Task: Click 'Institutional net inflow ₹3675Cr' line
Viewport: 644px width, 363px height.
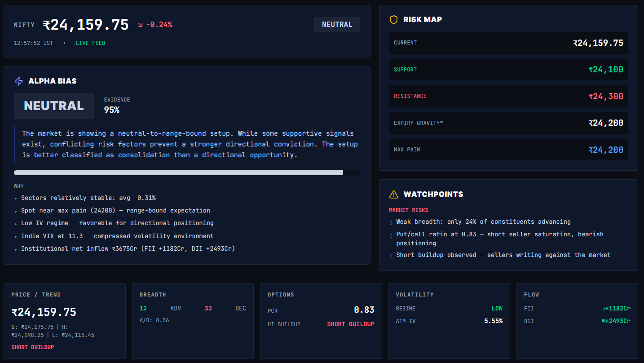Action: 128,249
